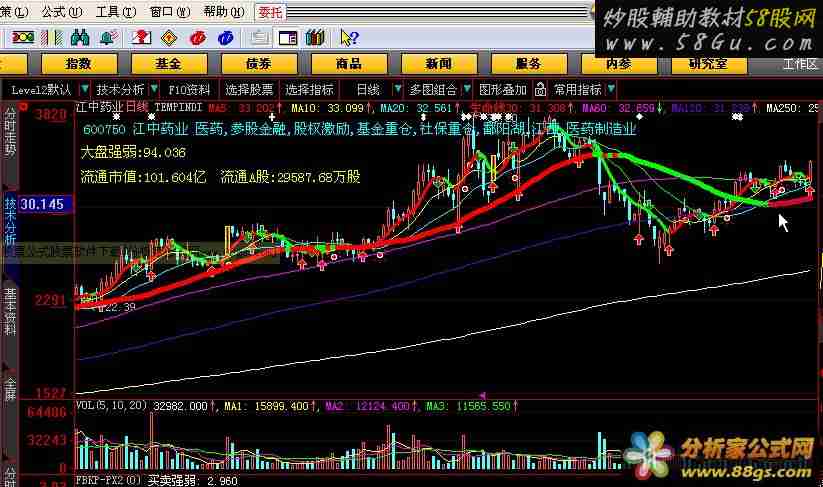
Task: Click the 指数 yellow button
Action: click(79, 64)
